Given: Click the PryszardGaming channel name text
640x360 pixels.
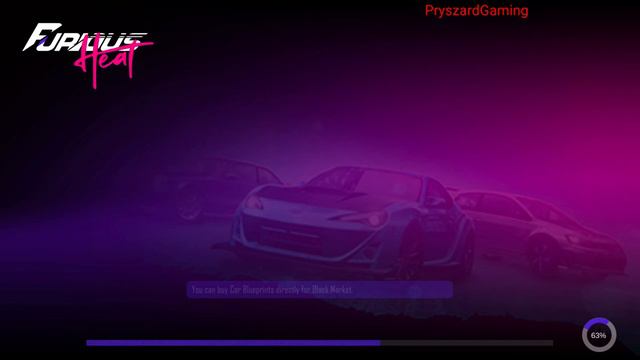Looking at the screenshot, I should pos(476,11).
